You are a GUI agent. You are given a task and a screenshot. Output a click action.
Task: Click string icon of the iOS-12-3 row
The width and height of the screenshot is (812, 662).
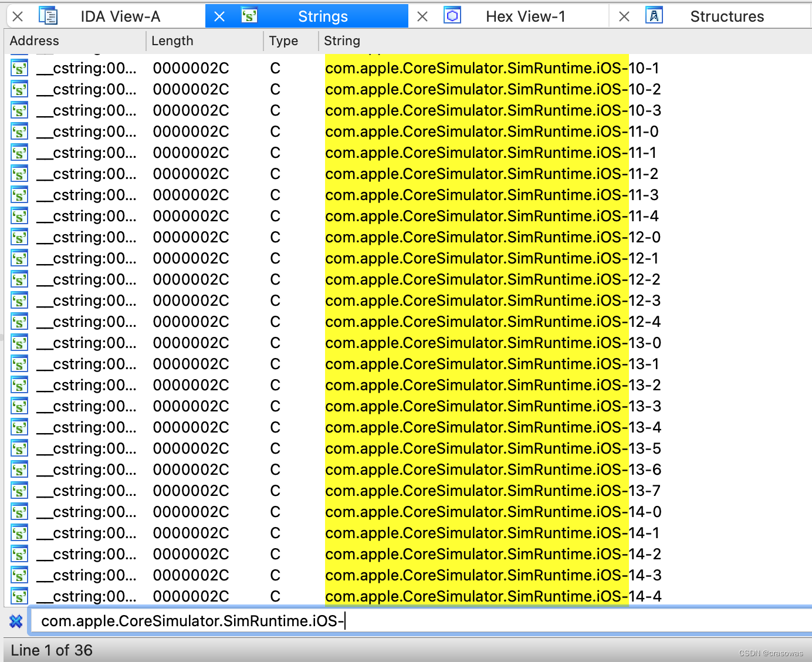(x=19, y=300)
